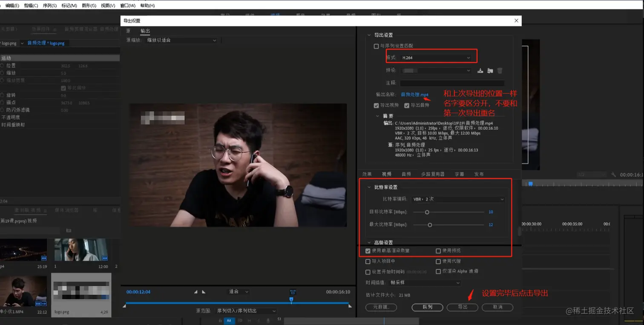Select the logo.png thumbnail in project panel

coord(81,291)
